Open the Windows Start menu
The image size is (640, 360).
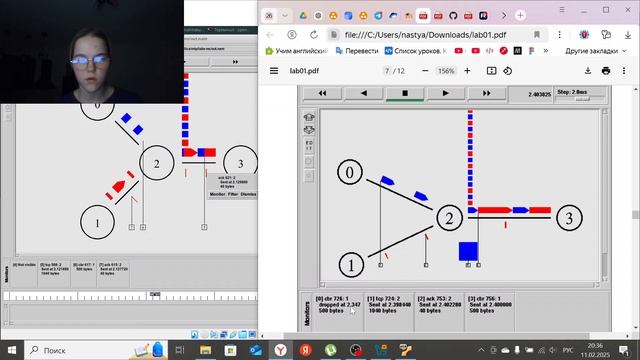click(12, 350)
